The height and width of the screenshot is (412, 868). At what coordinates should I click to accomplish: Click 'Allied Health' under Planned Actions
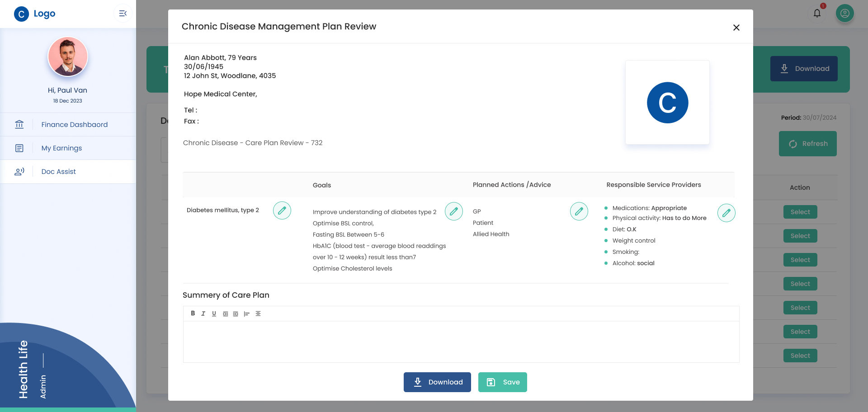click(491, 234)
